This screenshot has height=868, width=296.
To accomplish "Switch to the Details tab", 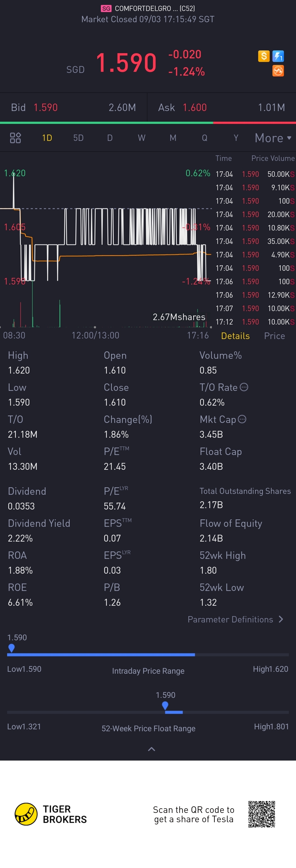I will point(235,336).
